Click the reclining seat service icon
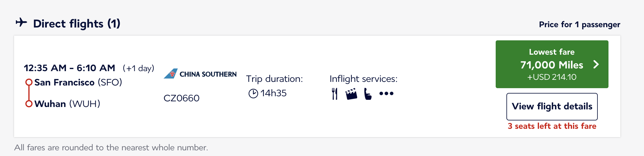The width and height of the screenshot is (644, 156). click(368, 94)
